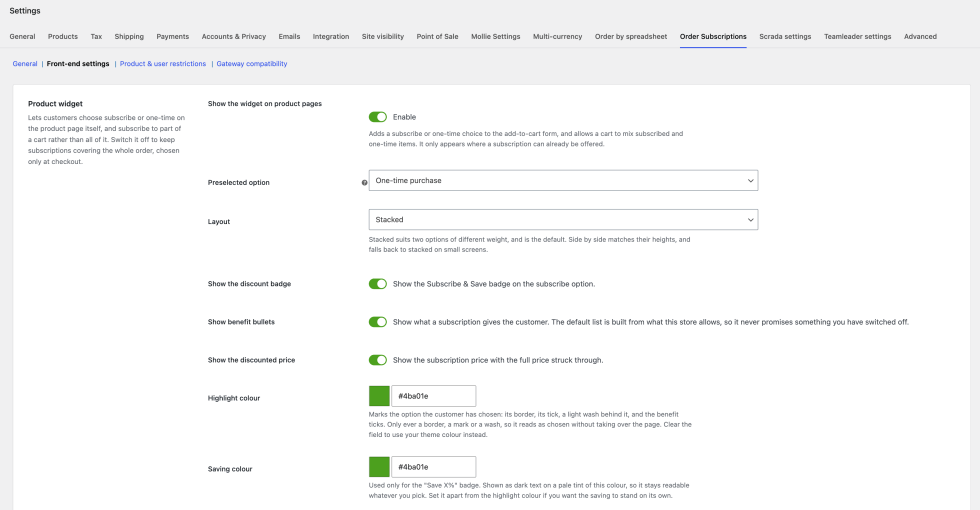This screenshot has width=980, height=510.
Task: Open the Accounts & Privacy tab
Action: click(x=234, y=36)
